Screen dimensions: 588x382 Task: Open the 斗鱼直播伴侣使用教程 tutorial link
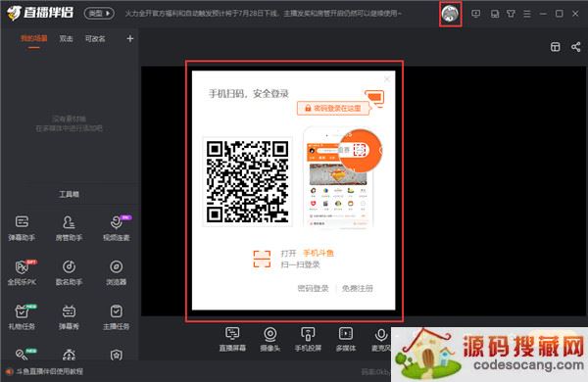coord(49,371)
